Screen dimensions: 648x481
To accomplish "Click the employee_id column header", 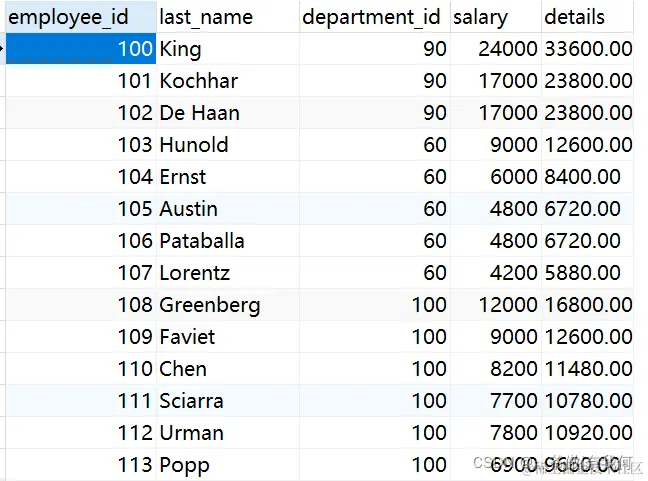I will (81, 17).
